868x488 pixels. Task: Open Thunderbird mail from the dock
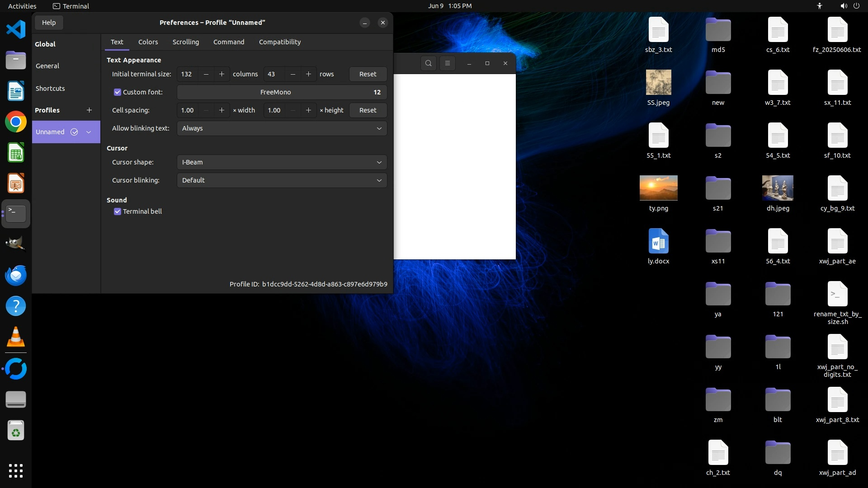(x=16, y=275)
